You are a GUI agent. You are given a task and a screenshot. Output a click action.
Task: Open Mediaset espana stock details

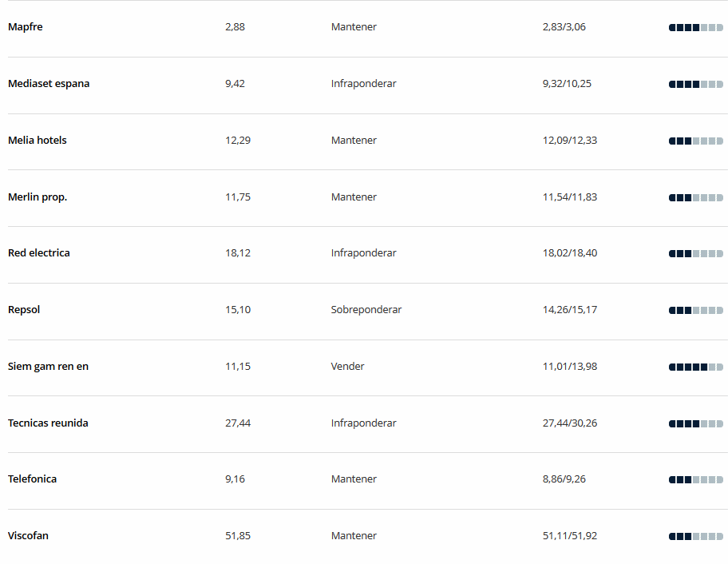coord(49,84)
